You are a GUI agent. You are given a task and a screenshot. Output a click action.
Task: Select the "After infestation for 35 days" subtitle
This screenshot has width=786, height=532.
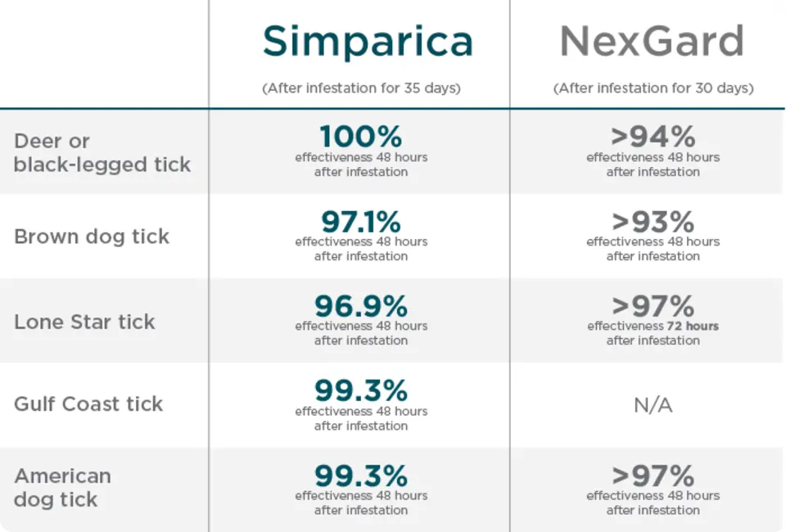361,88
